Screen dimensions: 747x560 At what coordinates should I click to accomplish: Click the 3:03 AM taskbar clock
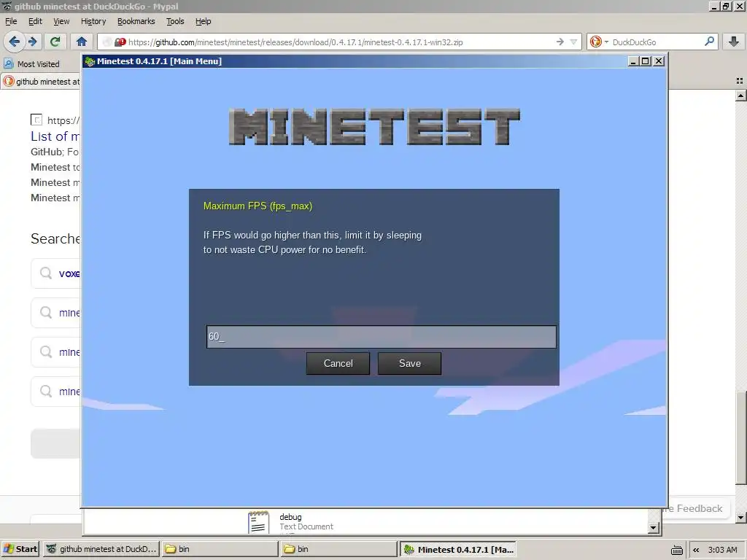pos(722,550)
